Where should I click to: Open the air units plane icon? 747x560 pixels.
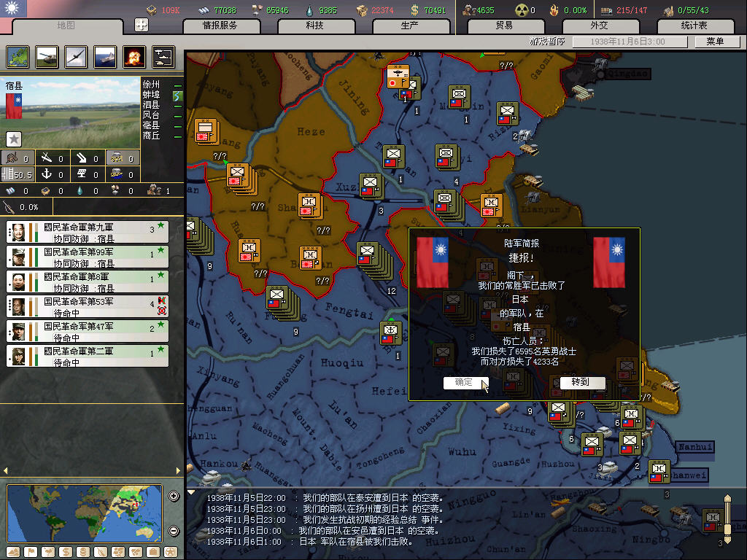pos(76,57)
